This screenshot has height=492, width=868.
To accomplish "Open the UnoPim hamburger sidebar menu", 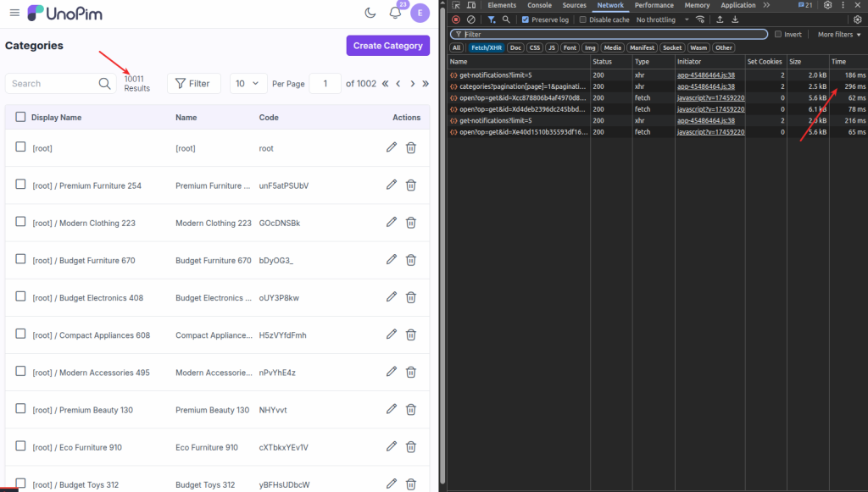I will pyautogui.click(x=14, y=13).
